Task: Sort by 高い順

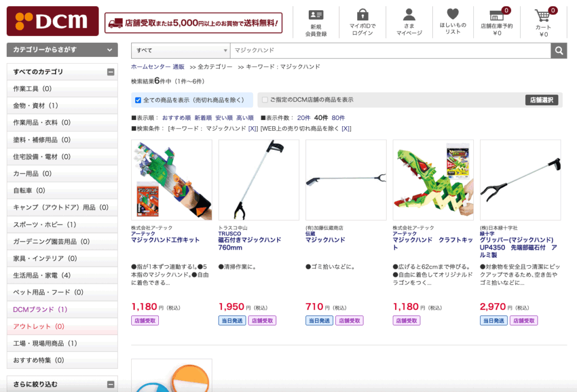Action: [x=245, y=118]
